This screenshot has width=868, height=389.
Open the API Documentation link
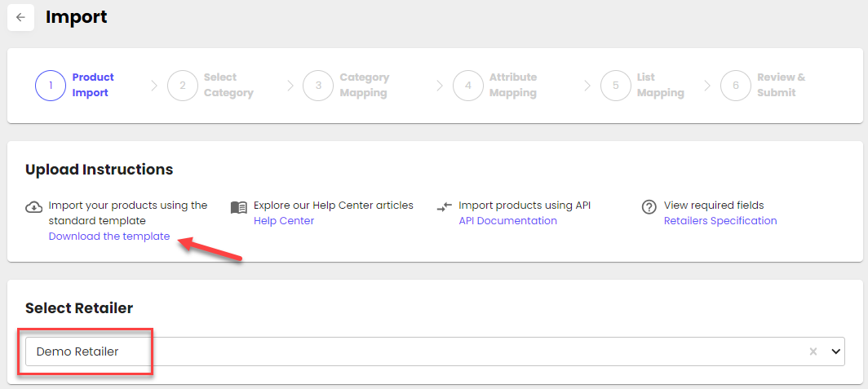coord(507,221)
